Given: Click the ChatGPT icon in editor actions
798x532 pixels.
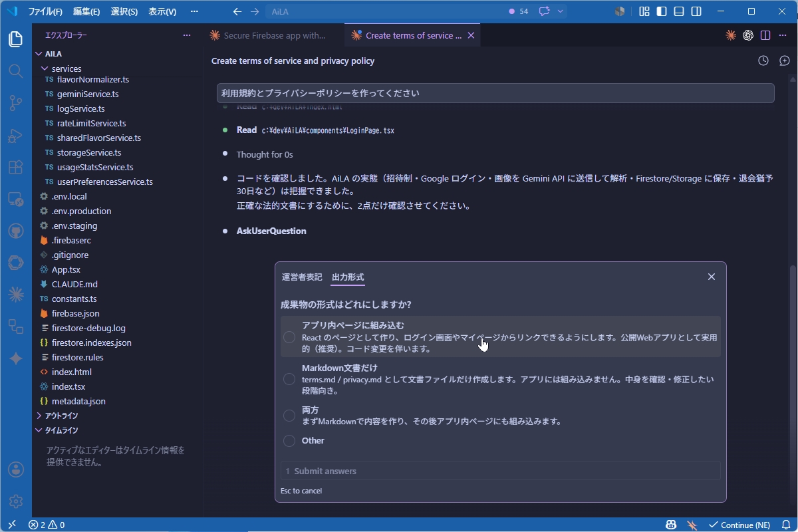Looking at the screenshot, I should [748, 35].
